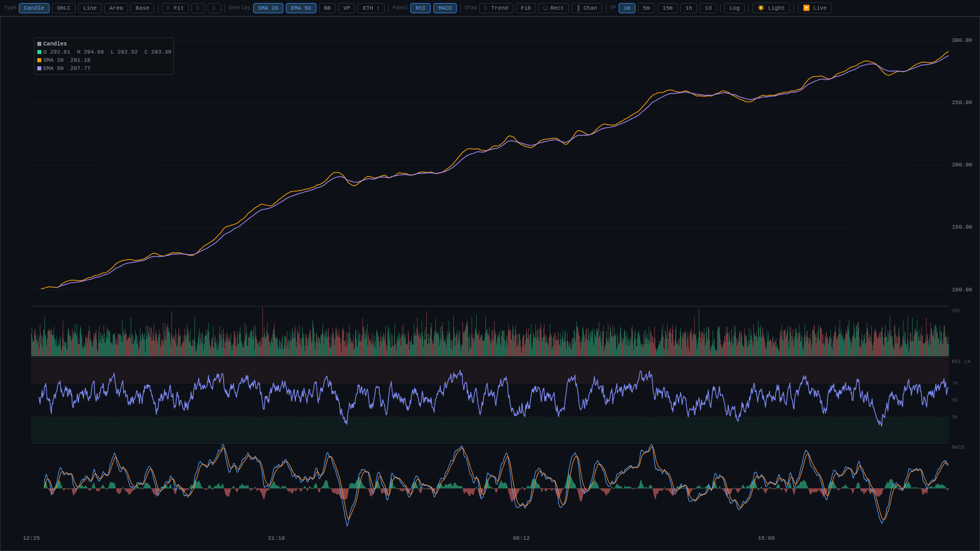The image size is (980, 551).
Task: Toggle the RSI panel
Action: pos(421,8)
